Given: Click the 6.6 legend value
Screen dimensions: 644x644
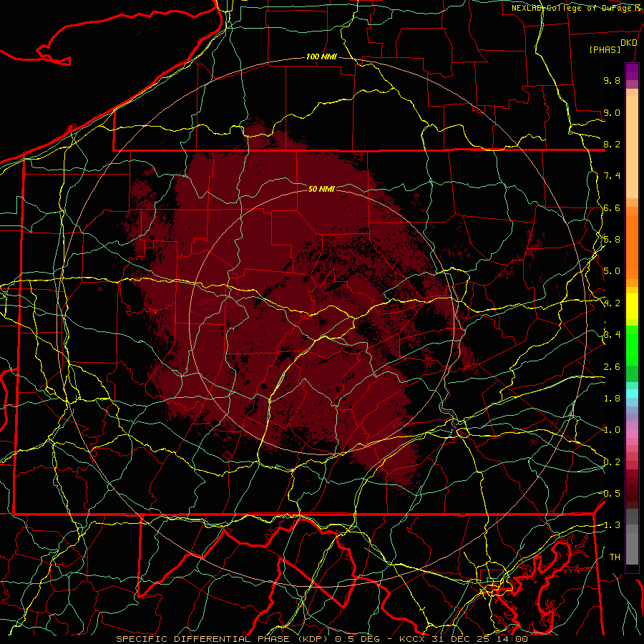Looking at the screenshot, I should tap(612, 208).
